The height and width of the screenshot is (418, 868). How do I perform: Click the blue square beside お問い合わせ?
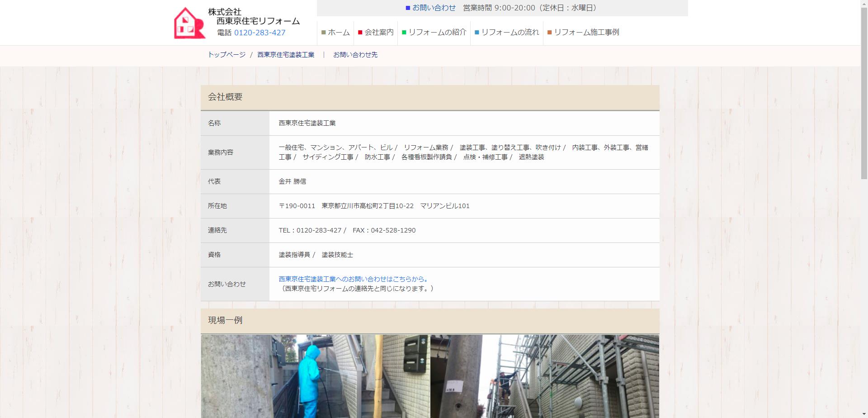point(408,8)
